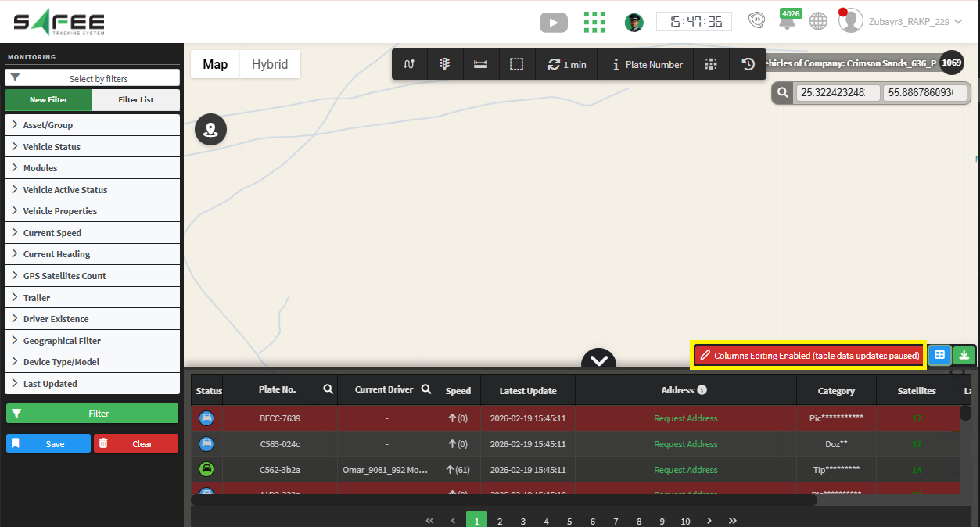980x527 pixels.
Task: Search icon in Plate No. column
Action: coord(328,389)
